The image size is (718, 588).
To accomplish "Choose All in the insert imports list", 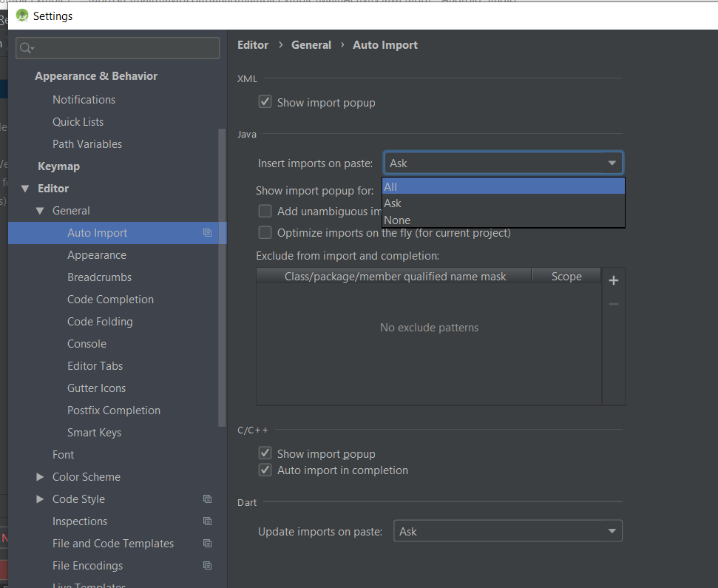I will click(x=503, y=187).
